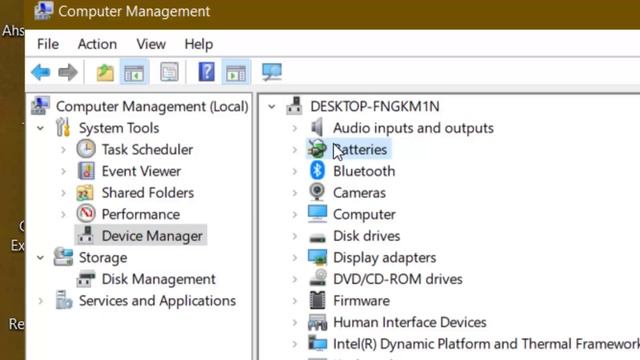
Task: Open the View menu
Action: pyautogui.click(x=151, y=44)
